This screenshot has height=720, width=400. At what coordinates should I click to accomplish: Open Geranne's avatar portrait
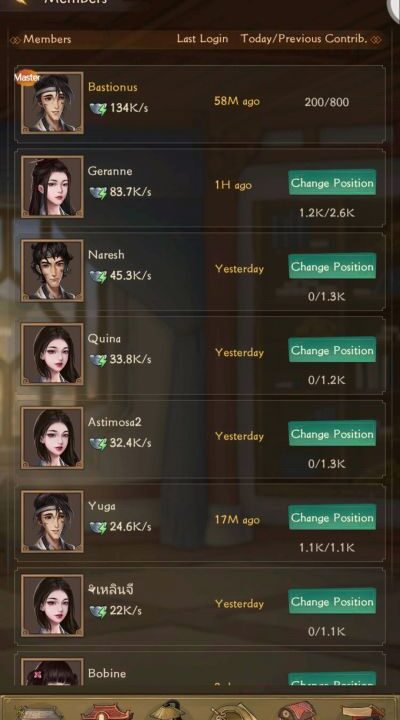point(52,186)
